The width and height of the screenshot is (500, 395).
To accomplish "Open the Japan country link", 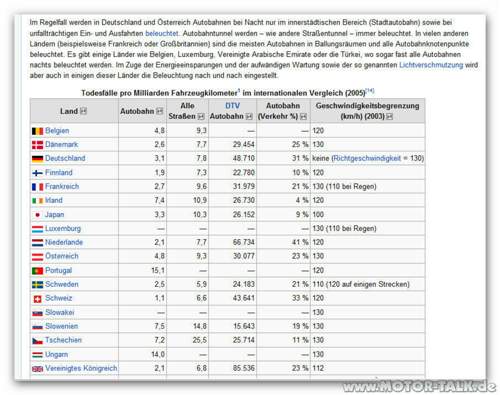I will click(54, 214).
